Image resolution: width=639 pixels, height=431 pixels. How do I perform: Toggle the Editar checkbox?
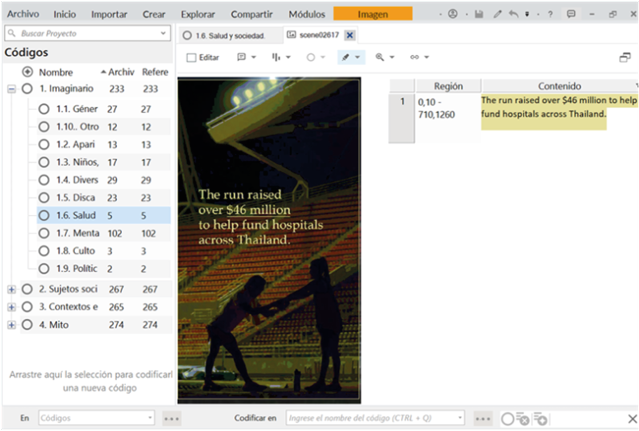click(192, 58)
